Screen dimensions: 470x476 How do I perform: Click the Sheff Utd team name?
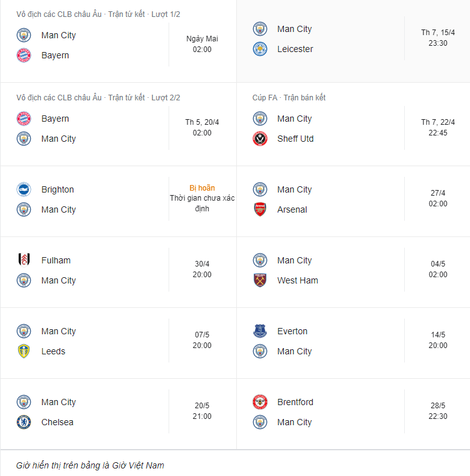click(295, 139)
